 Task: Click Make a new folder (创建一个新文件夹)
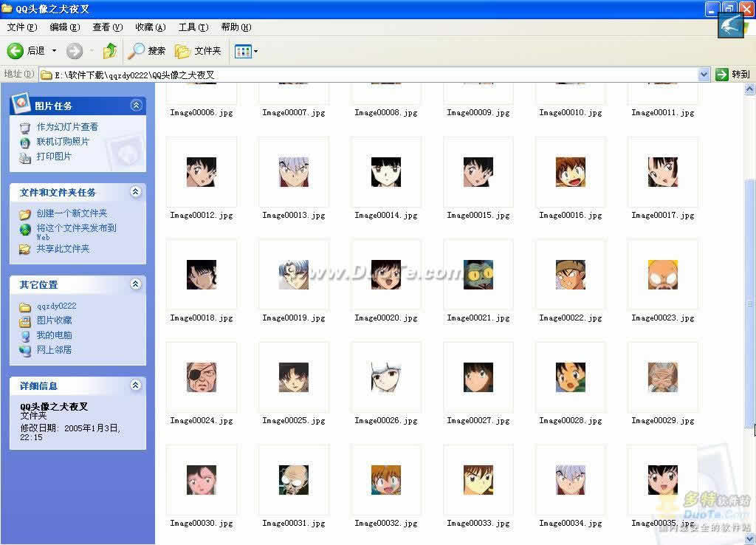[72, 213]
